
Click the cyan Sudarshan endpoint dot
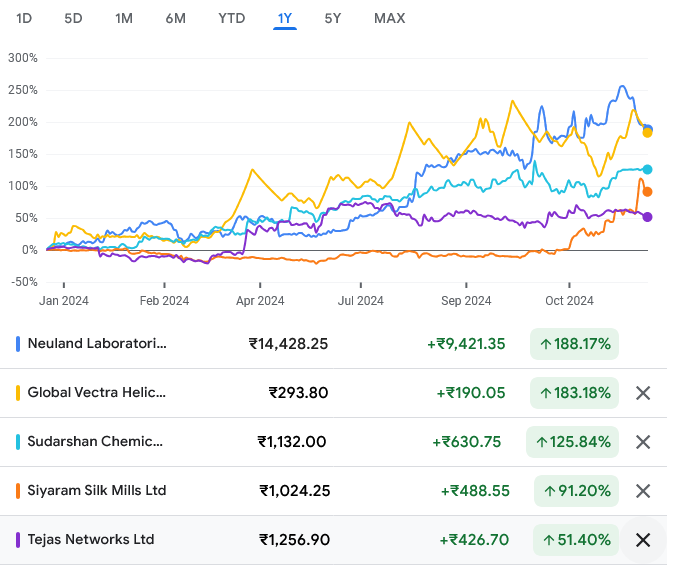click(x=647, y=170)
